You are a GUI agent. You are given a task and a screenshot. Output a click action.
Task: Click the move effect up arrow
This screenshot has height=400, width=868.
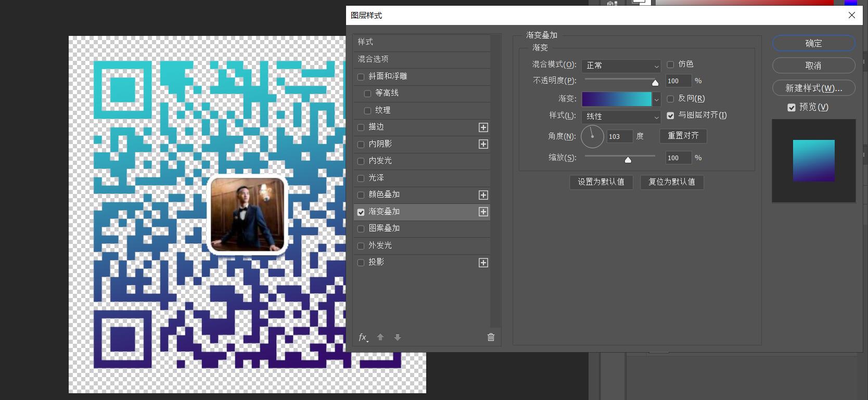click(380, 337)
